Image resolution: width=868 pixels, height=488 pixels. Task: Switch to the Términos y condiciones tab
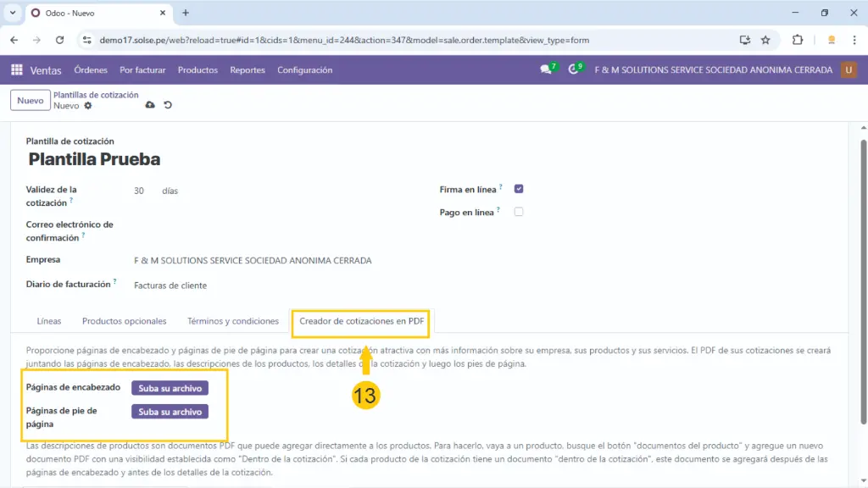(x=232, y=322)
